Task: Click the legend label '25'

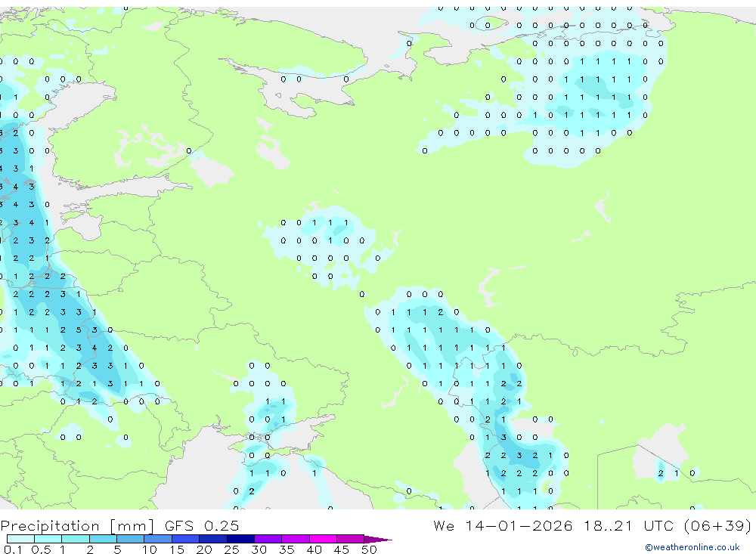Action: point(231,549)
